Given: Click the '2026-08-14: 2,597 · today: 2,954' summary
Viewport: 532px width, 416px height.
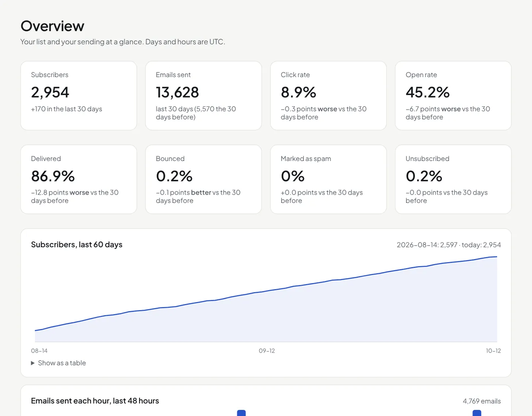Looking at the screenshot, I should (x=449, y=245).
